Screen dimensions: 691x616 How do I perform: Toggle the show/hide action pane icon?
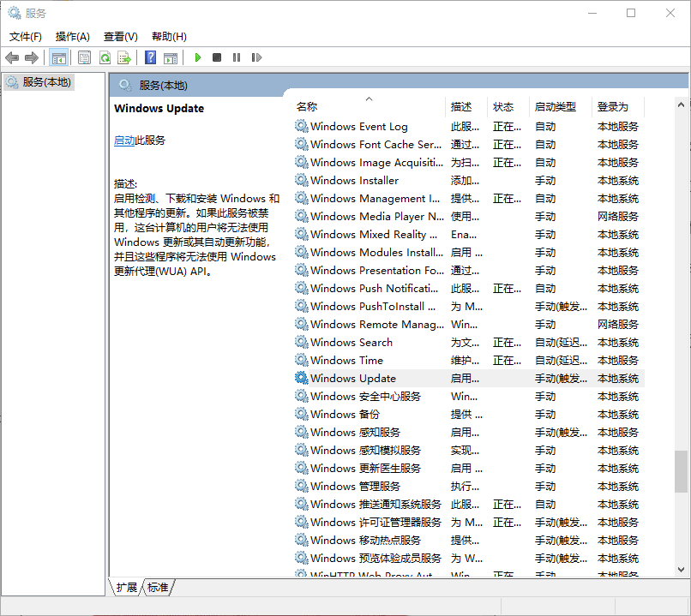click(x=171, y=57)
